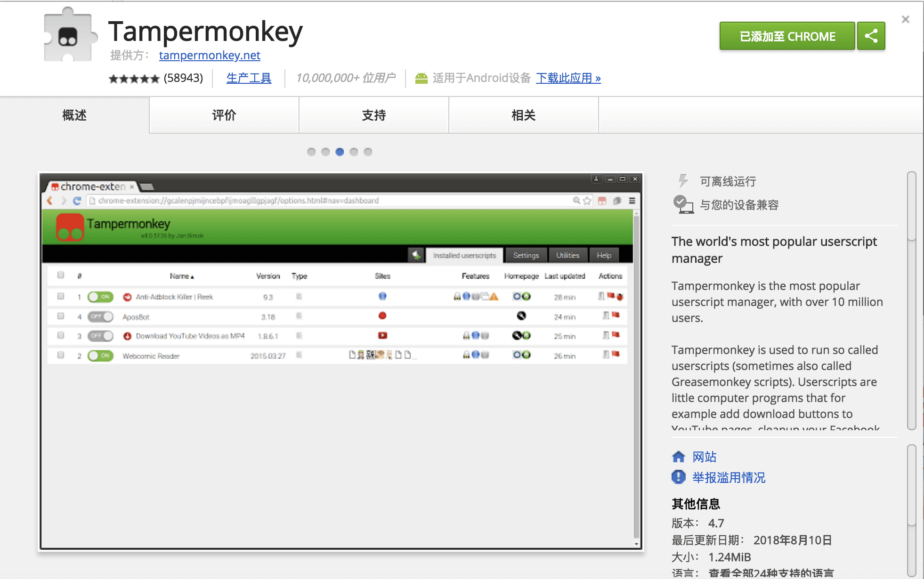Click the YouTube site icon for Download YouTube Videos
Image resolution: width=924 pixels, height=579 pixels.
[x=383, y=336]
